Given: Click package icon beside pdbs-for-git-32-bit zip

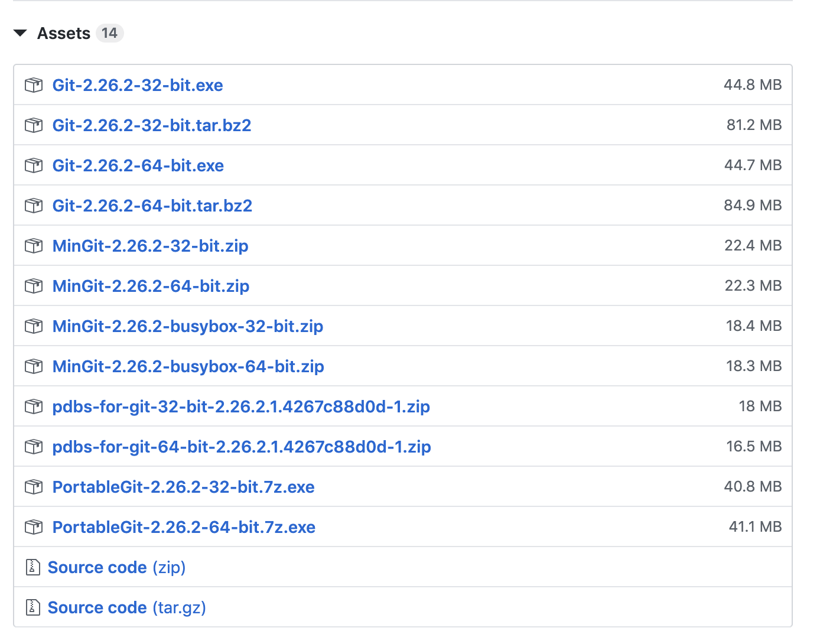Looking at the screenshot, I should (x=34, y=406).
